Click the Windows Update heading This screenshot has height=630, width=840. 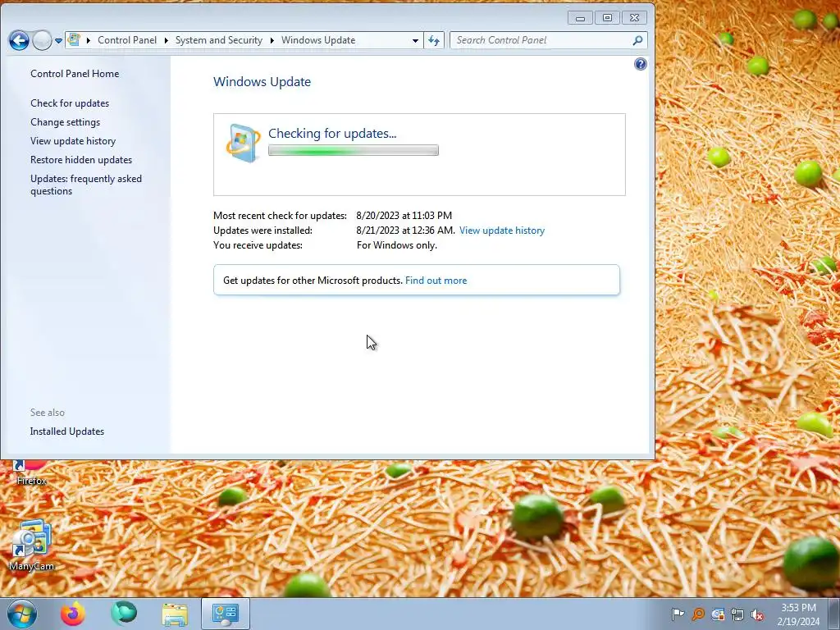262,81
